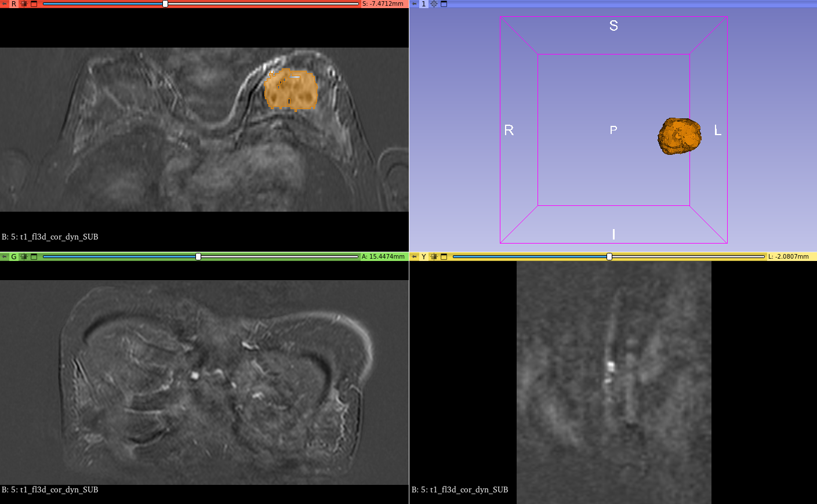
Task: Pin open the red slice view controller
Action: point(5,3)
